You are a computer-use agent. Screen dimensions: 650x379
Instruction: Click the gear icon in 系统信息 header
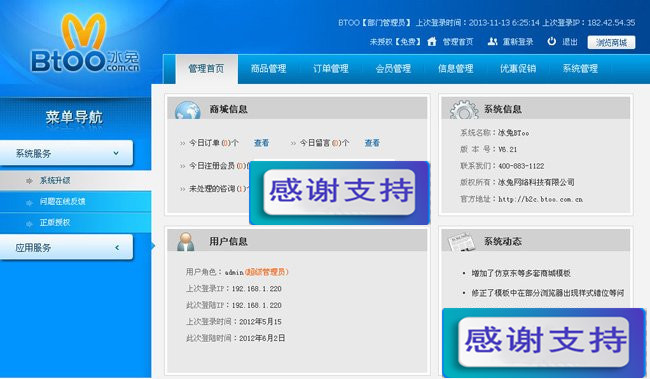click(x=464, y=110)
